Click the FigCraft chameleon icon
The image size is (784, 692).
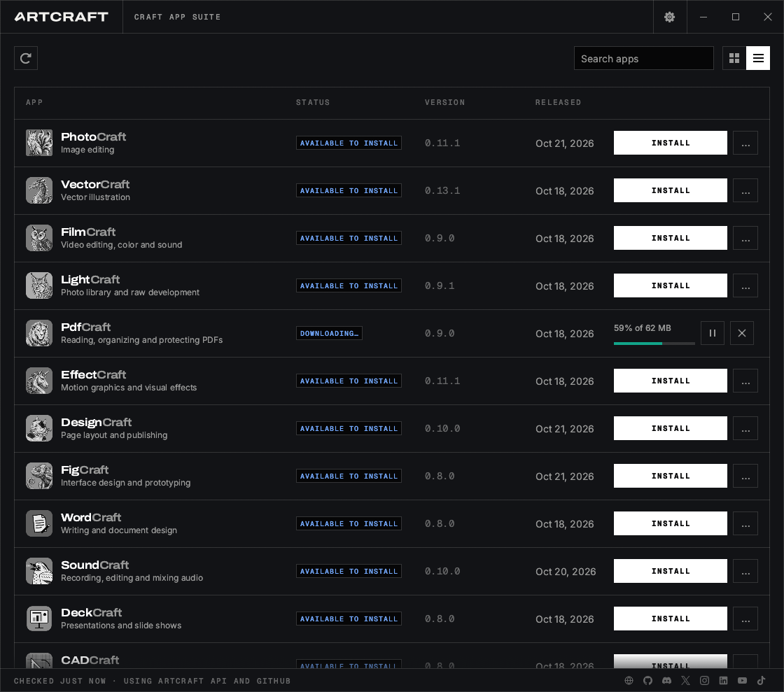pyautogui.click(x=39, y=476)
